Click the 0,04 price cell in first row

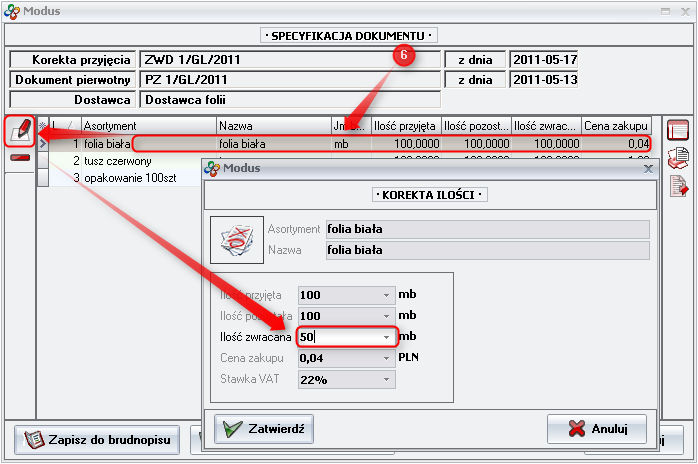click(x=616, y=144)
